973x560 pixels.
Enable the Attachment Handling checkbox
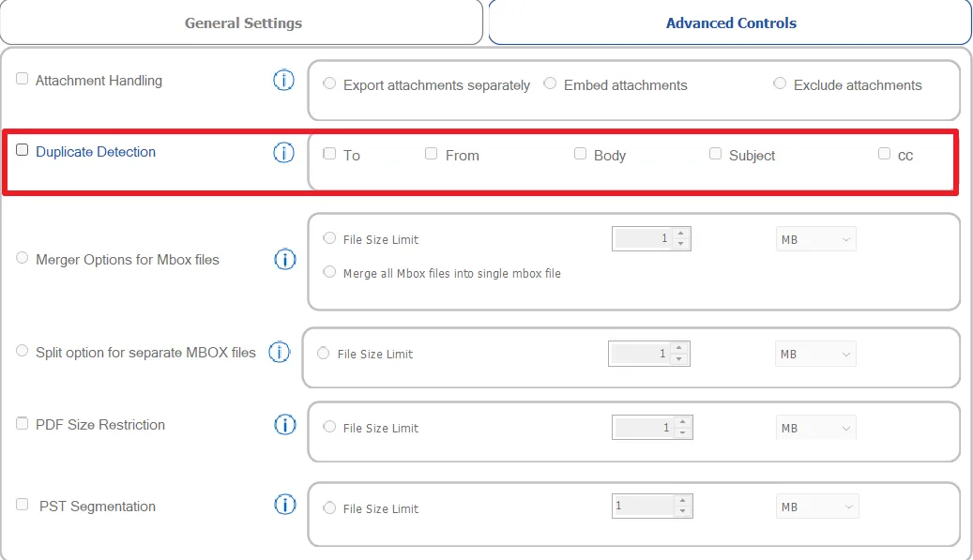point(22,79)
